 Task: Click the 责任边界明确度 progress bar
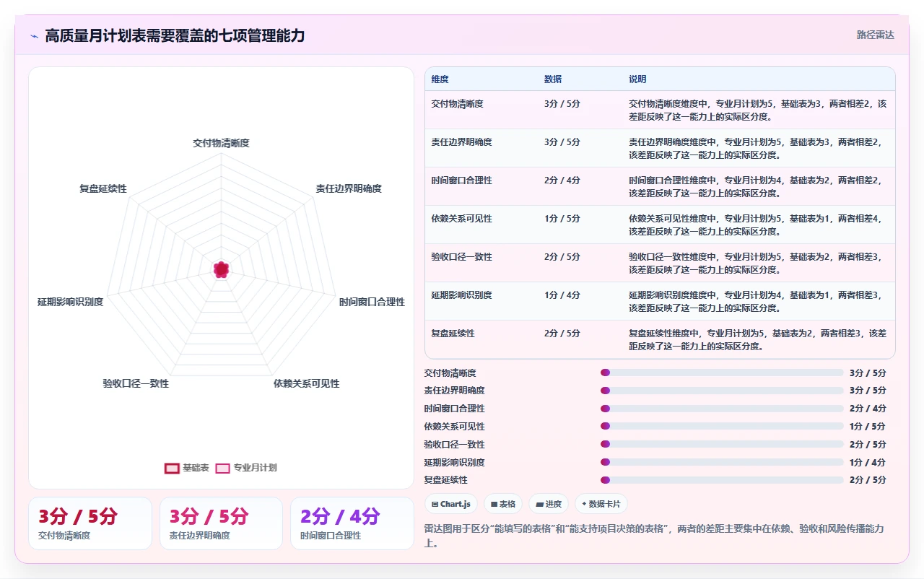click(x=722, y=391)
